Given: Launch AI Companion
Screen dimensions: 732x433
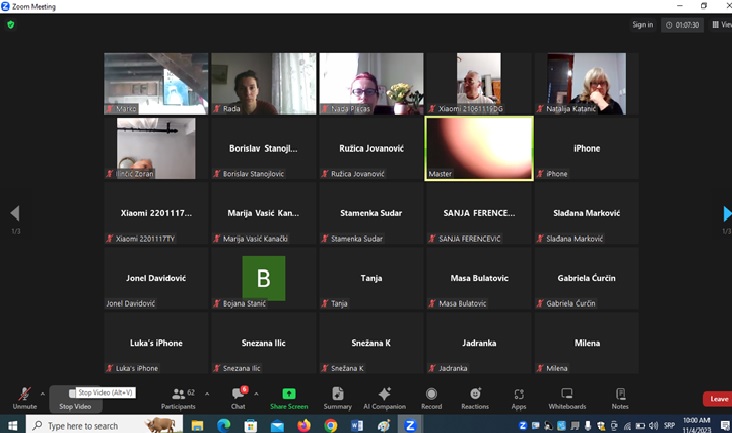Looking at the screenshot, I should coord(384,398).
